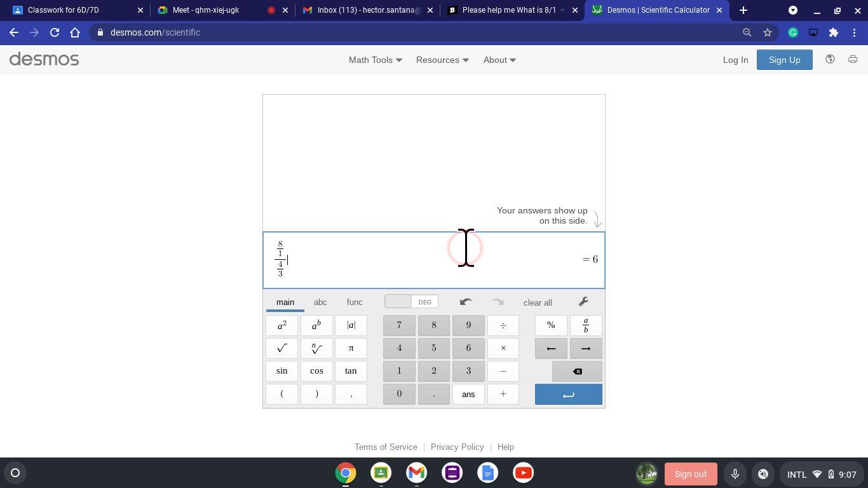Click clear all button
Screen dimensions: 868x488
tap(538, 302)
